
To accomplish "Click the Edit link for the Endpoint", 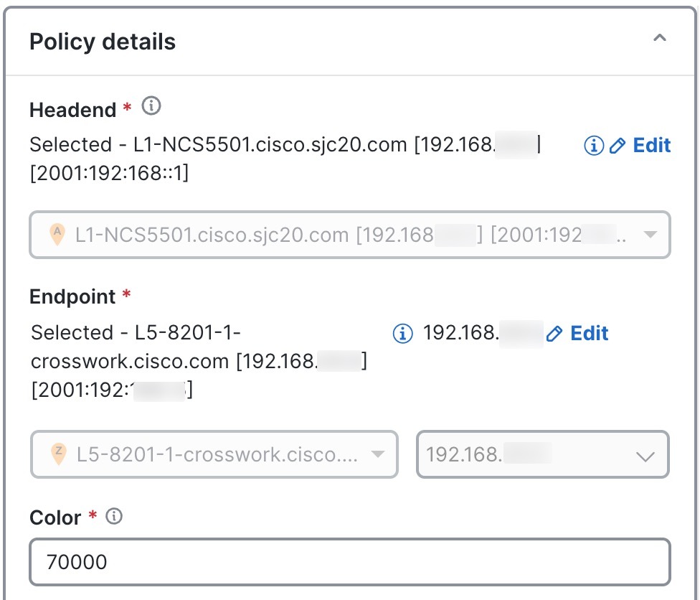I will tap(588, 333).
